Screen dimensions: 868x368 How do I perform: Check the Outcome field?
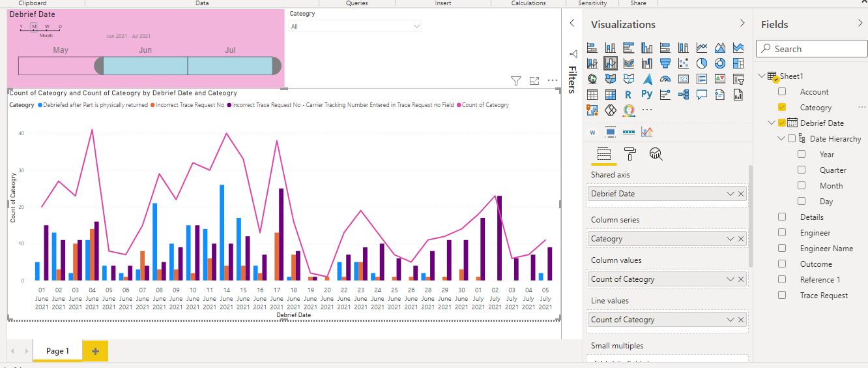pyautogui.click(x=782, y=264)
